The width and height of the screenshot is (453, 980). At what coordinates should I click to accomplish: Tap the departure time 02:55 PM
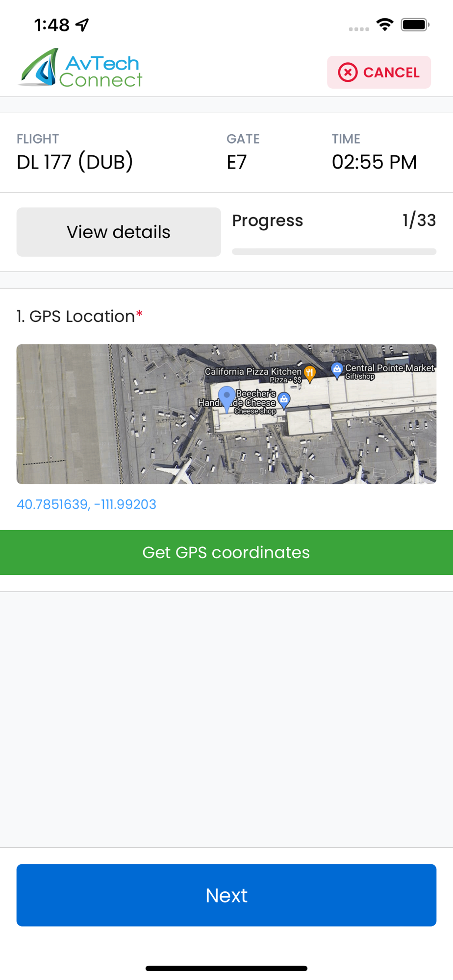coord(375,162)
